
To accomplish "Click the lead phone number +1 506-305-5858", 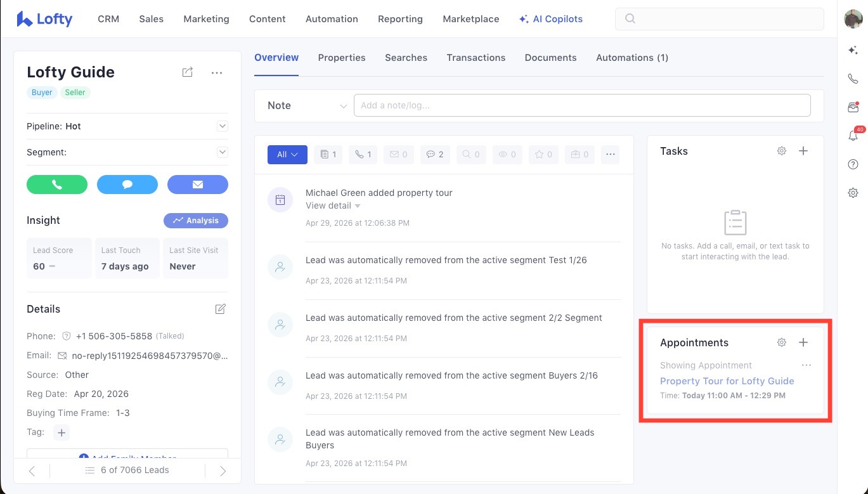I will [x=114, y=336].
